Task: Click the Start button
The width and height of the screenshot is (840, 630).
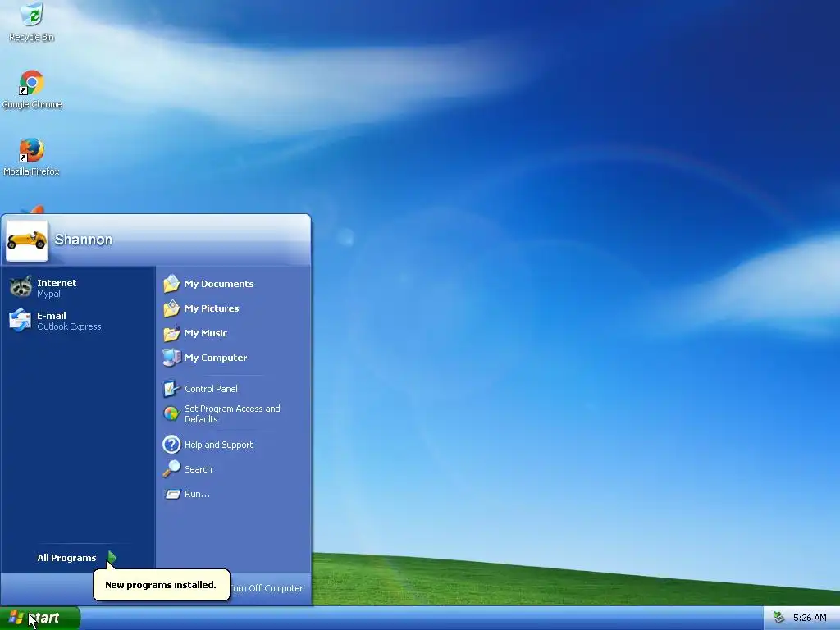Action: click(40, 619)
